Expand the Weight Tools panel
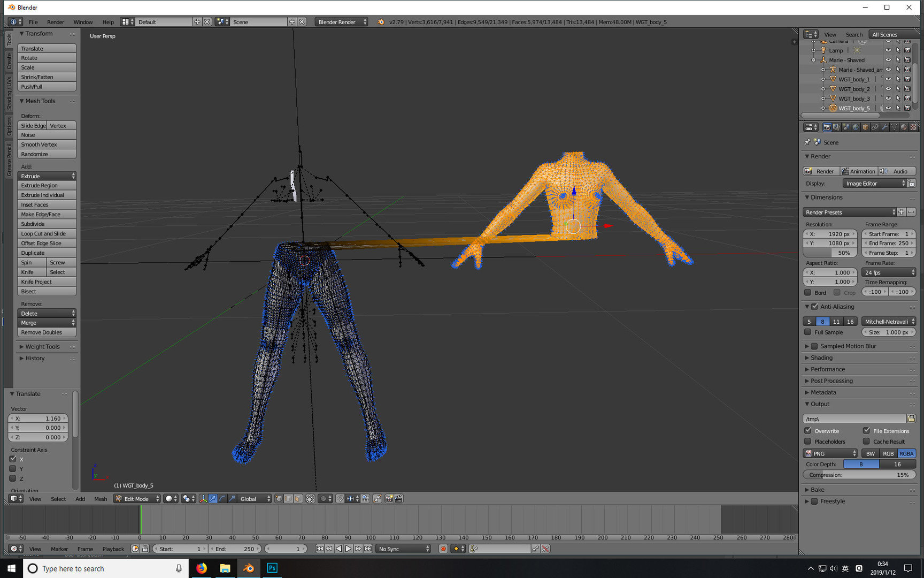This screenshot has height=578, width=924. click(x=42, y=347)
